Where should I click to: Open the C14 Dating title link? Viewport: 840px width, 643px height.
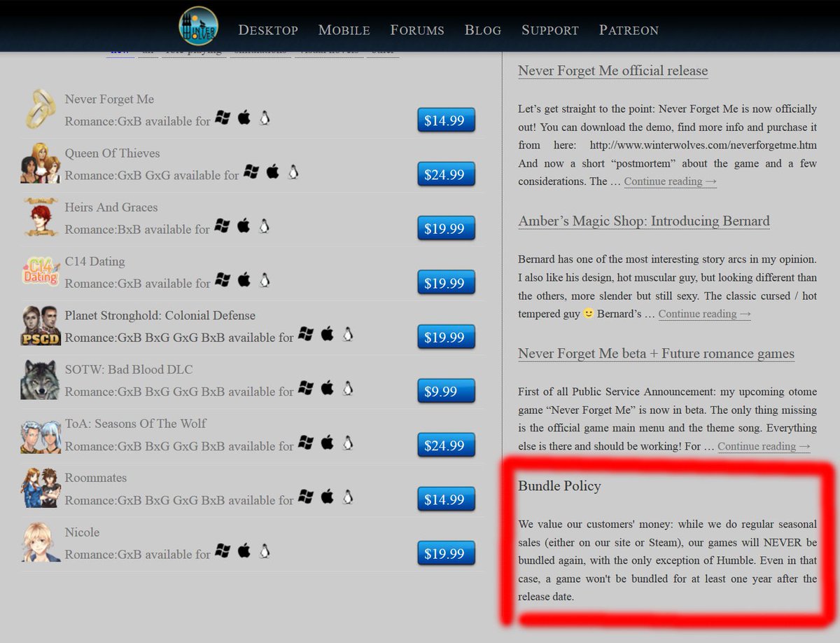[94, 261]
